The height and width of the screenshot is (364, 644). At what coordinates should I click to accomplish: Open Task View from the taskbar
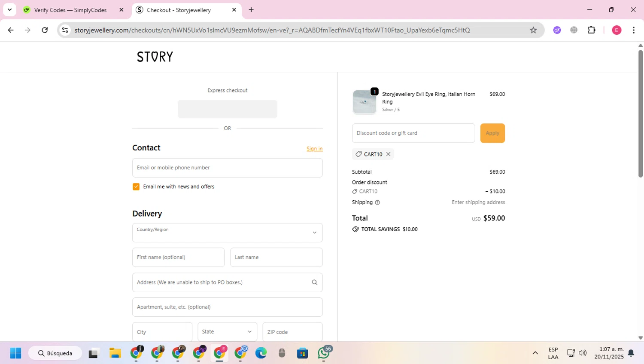pyautogui.click(x=93, y=353)
